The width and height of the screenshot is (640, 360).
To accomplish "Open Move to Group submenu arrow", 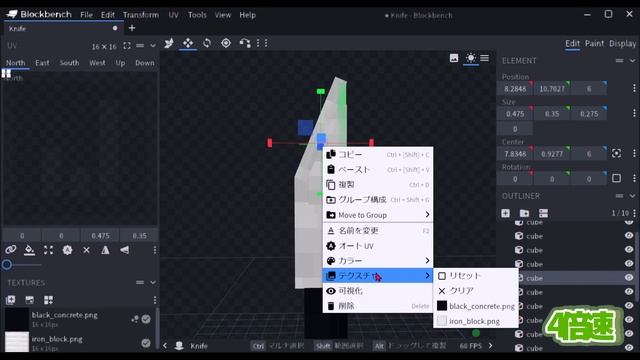I will click(427, 215).
